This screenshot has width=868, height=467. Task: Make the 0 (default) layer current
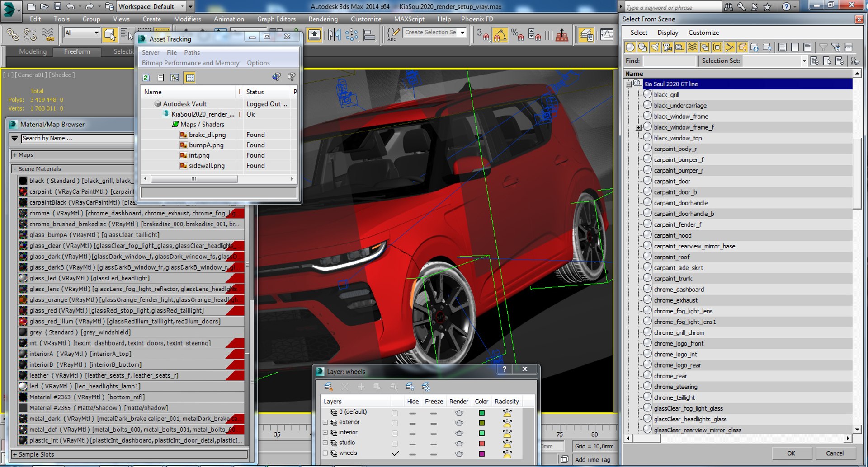395,413
